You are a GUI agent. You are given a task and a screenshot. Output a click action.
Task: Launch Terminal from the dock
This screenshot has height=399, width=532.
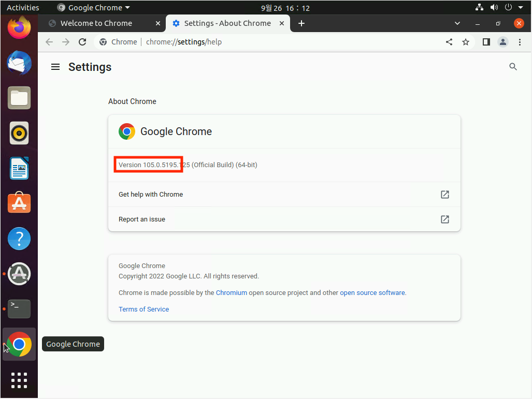coord(19,309)
